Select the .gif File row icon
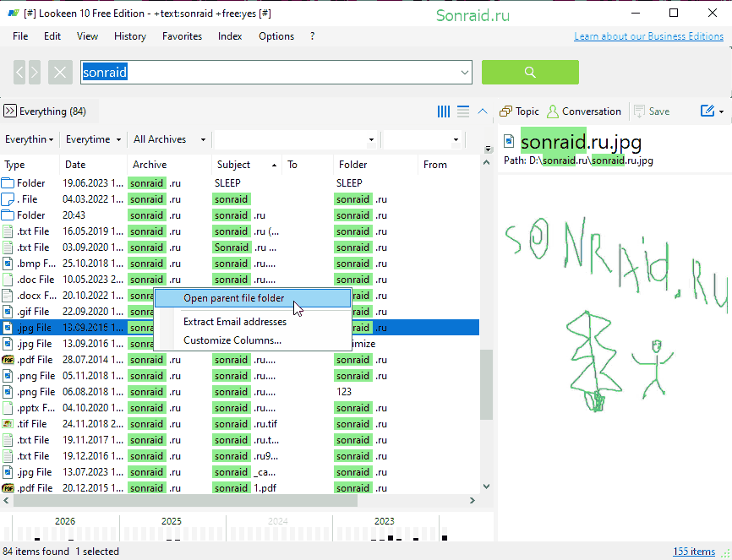Screen dimensions: 732x560 point(8,312)
